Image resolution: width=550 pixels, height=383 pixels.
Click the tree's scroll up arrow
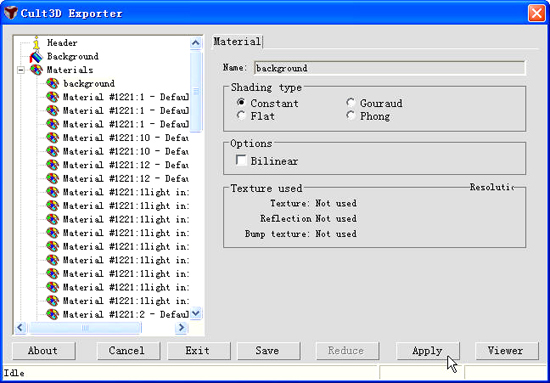pyautogui.click(x=195, y=43)
